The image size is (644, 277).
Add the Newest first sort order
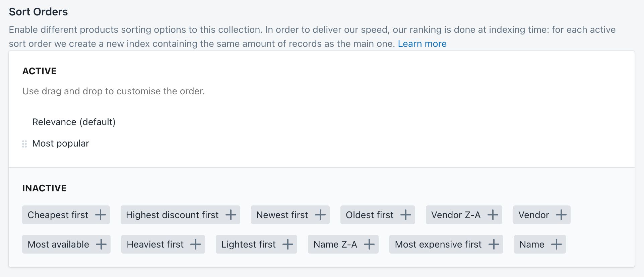pos(321,215)
